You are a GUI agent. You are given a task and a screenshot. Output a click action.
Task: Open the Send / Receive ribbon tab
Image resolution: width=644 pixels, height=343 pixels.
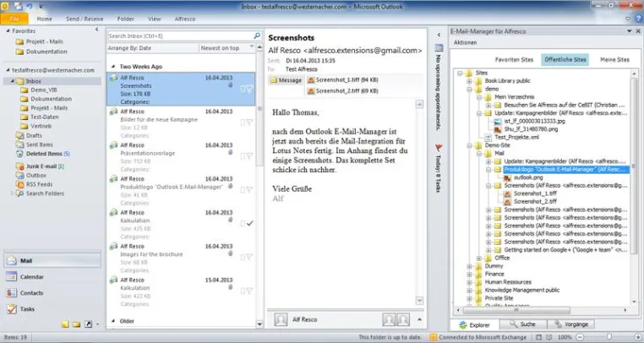(85, 19)
